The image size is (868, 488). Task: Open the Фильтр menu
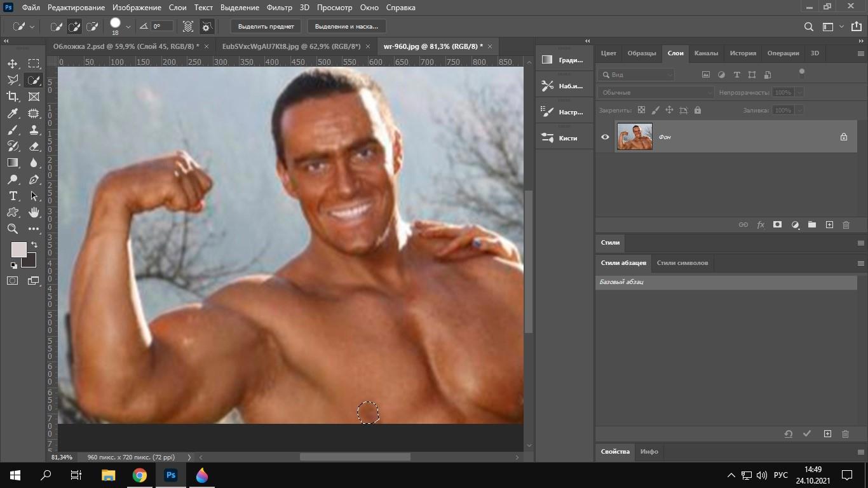click(280, 8)
